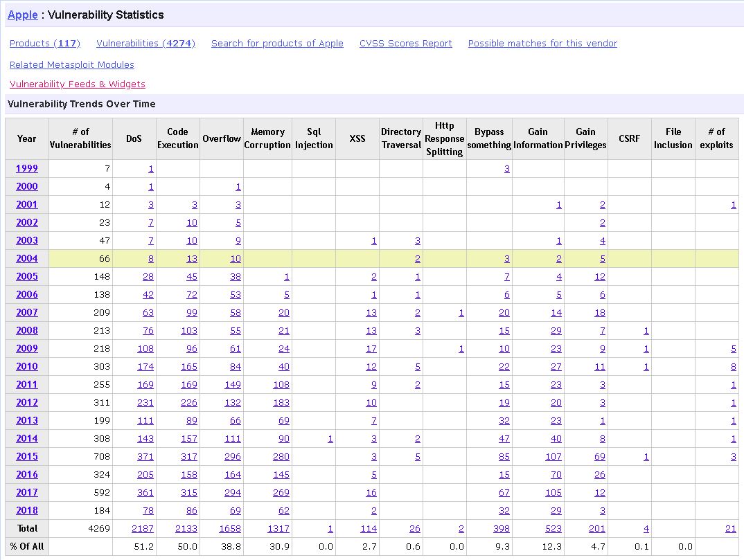Click total XSS count 114
The width and height of the screenshot is (744, 560).
tap(369, 528)
